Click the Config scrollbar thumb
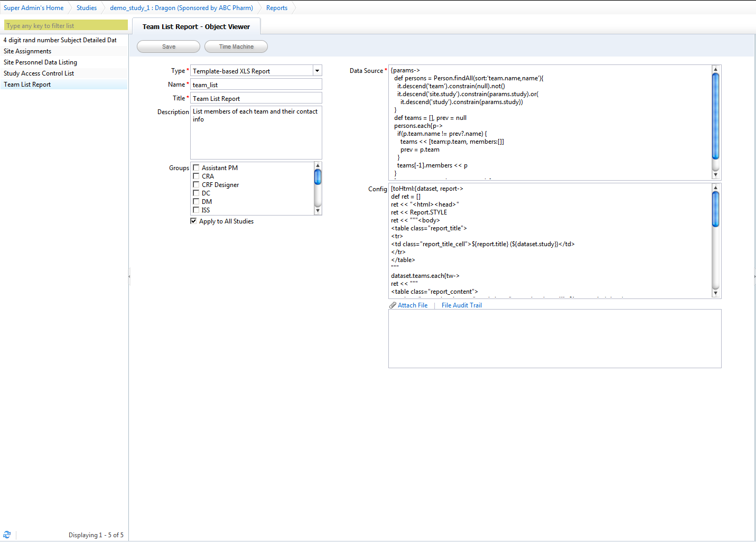The width and height of the screenshot is (756, 542). 716,209
